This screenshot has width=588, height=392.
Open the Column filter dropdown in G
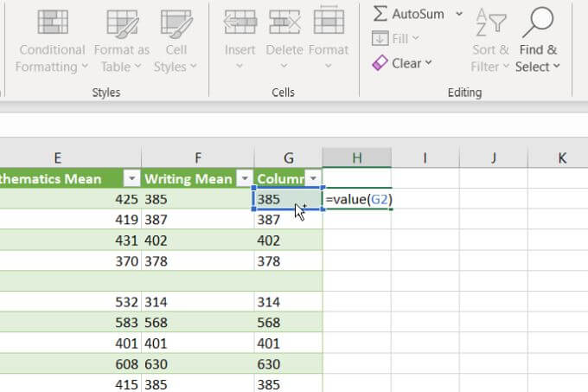313,179
